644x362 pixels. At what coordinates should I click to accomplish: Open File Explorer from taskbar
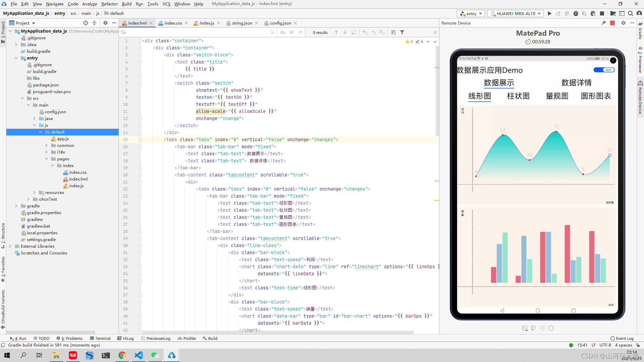[x=56, y=355]
